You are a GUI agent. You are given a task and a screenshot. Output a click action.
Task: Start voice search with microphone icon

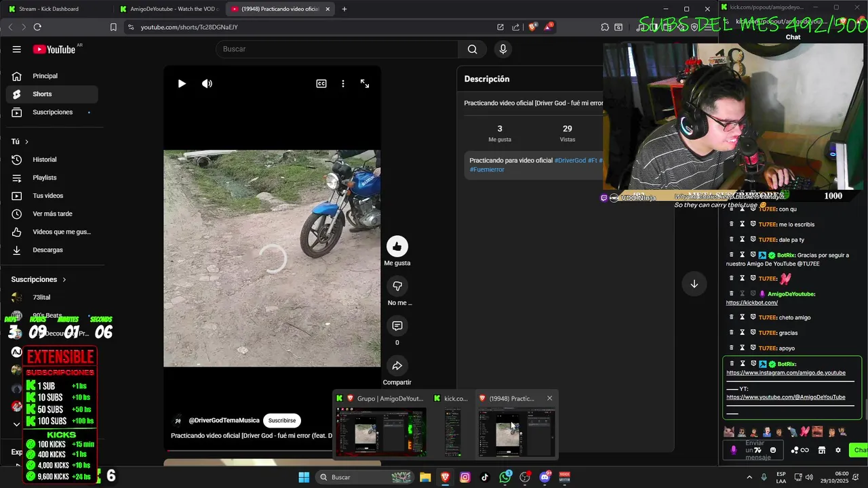(x=502, y=49)
